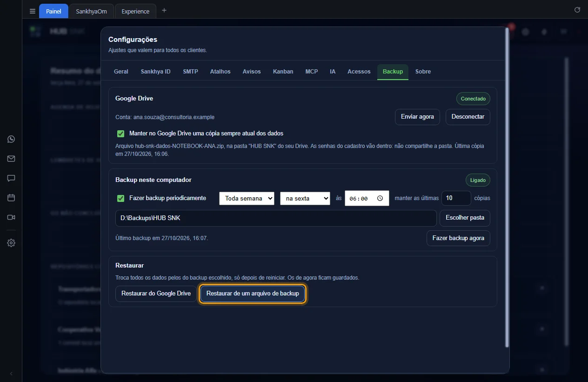Click the Desconectar button
The width and height of the screenshot is (588, 382).
point(468,117)
